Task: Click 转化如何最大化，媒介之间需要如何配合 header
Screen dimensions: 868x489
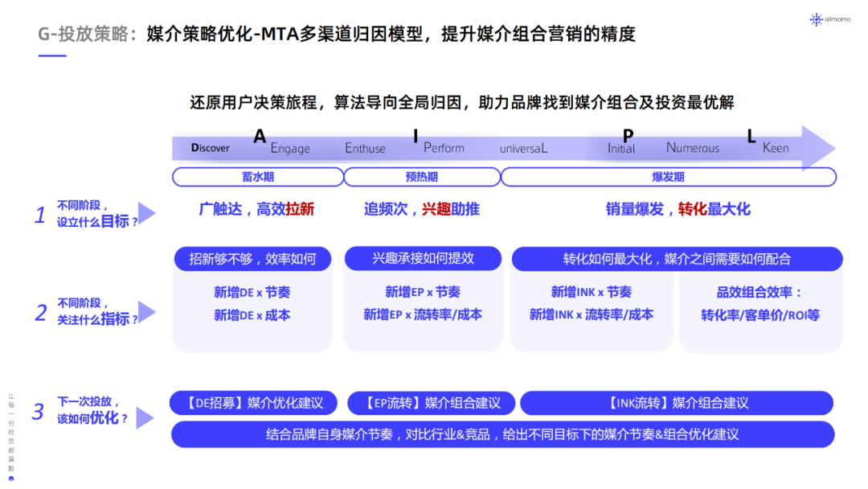Action: (677, 259)
